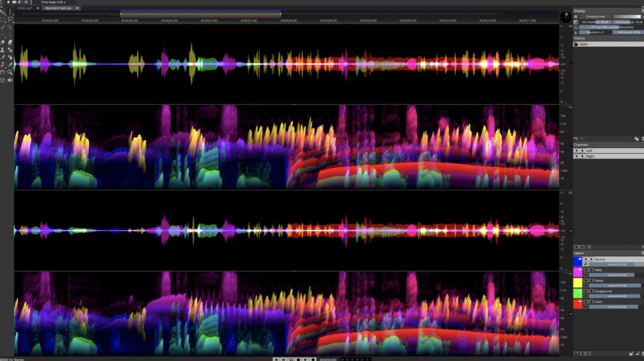Image resolution: width=644 pixels, height=361 pixels.
Task: Adjust the FFT Size slider
Action: [x=611, y=27]
